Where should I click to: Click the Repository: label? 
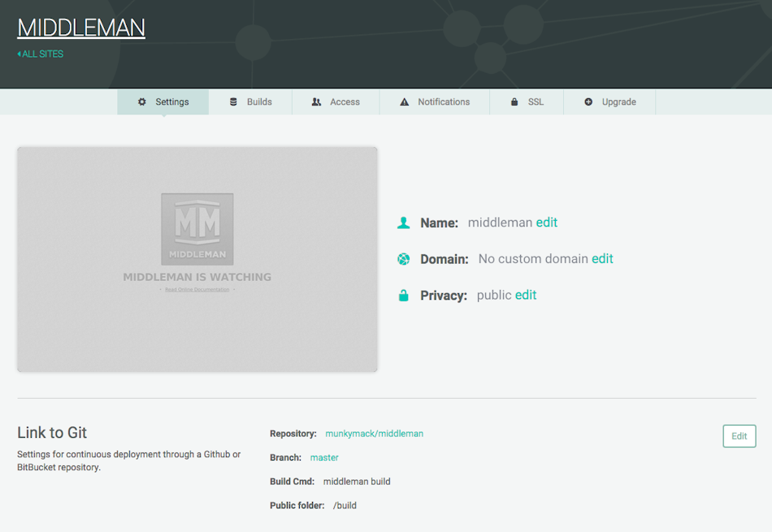(x=293, y=434)
